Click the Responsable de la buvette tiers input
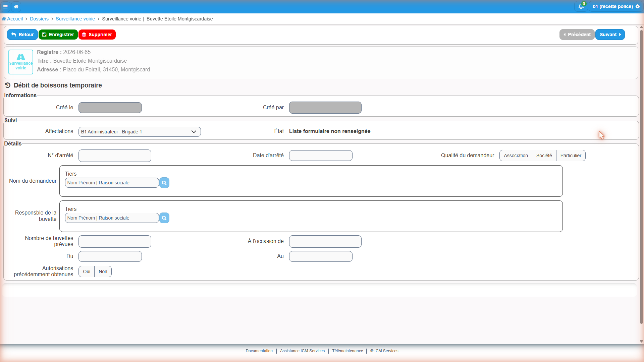644x362 pixels. (x=112, y=218)
